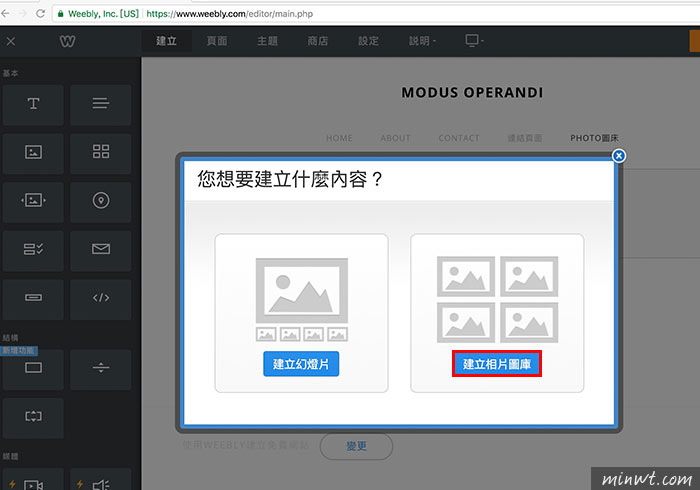This screenshot has height=490, width=700.
Task: Add the Newsletter envelope element
Action: 100,250
